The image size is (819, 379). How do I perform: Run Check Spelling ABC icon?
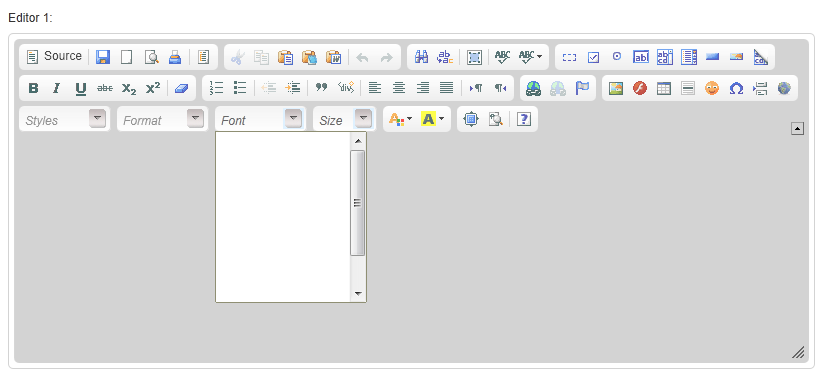[x=502, y=57]
